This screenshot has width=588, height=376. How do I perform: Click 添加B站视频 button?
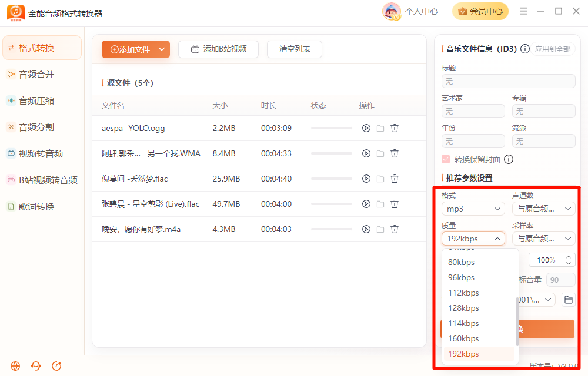[x=218, y=49]
